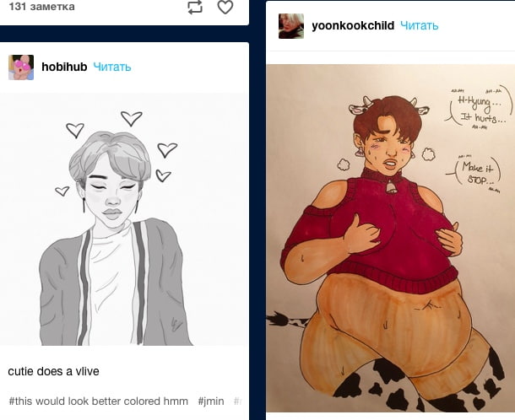Open the grayscale portrait drawing with hearts
The image size is (515, 420).
(x=124, y=219)
